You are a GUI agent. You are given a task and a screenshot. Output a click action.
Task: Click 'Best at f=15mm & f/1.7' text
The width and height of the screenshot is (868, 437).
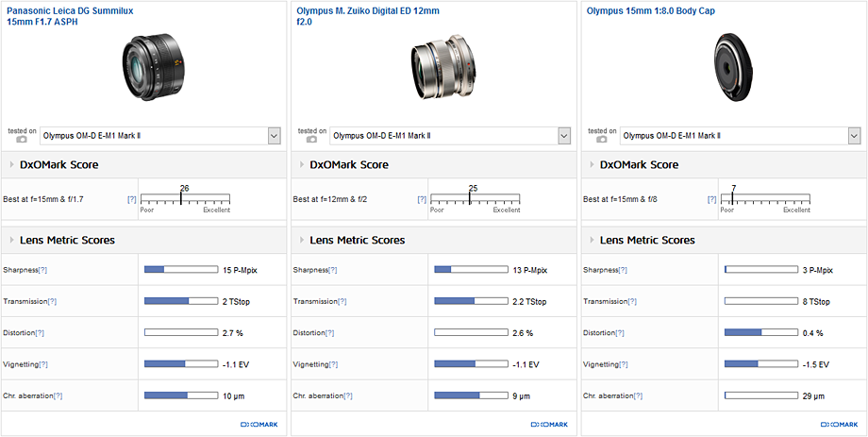tap(42, 199)
